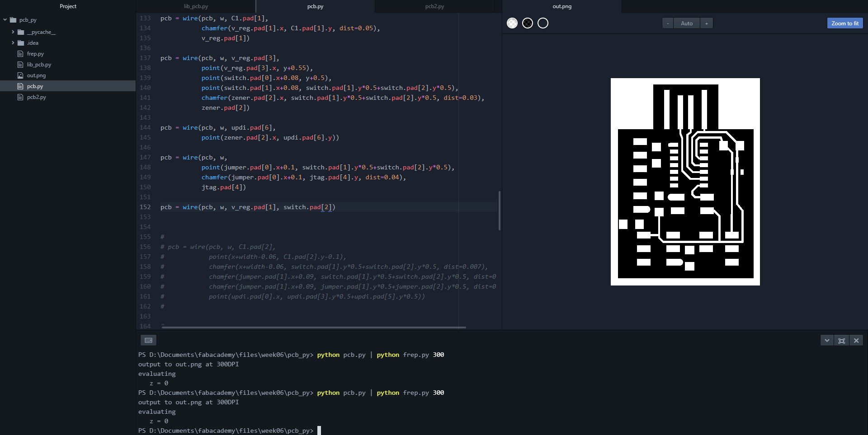This screenshot has width=868, height=435.
Task: Switch to the lib_pcb.py editor tab
Action: (196, 6)
